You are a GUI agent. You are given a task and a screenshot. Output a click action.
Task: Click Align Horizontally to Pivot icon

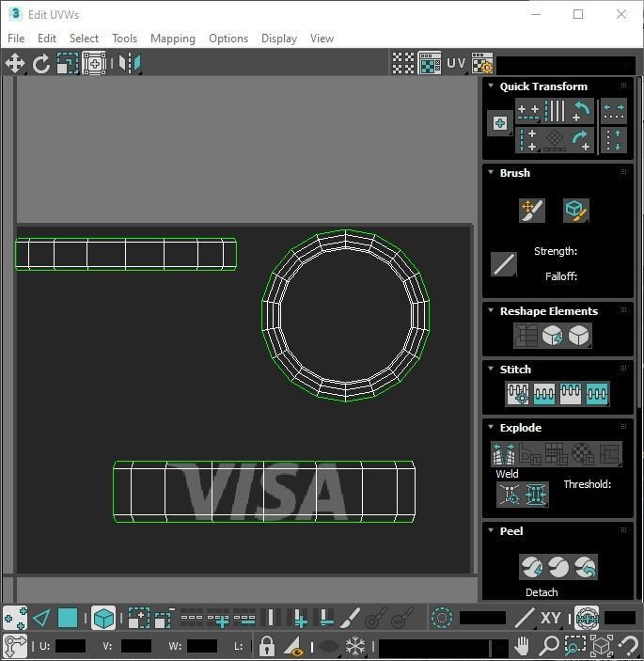(528, 111)
